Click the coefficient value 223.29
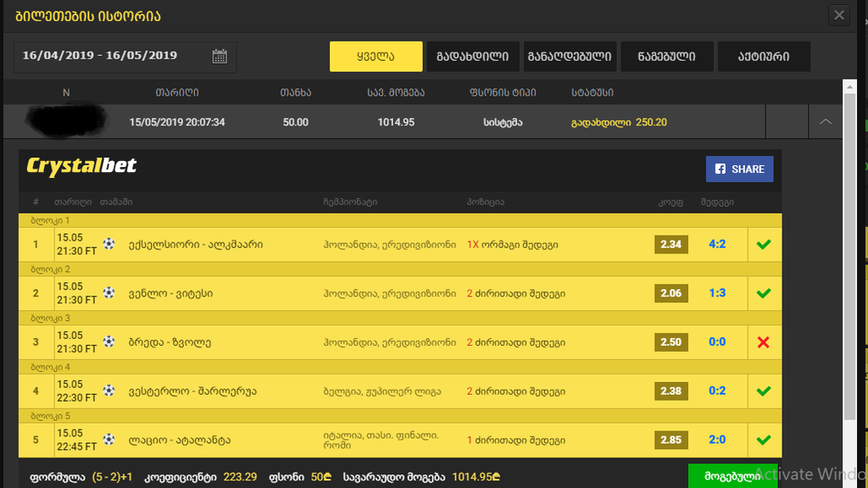This screenshot has width=868, height=488. point(240,477)
